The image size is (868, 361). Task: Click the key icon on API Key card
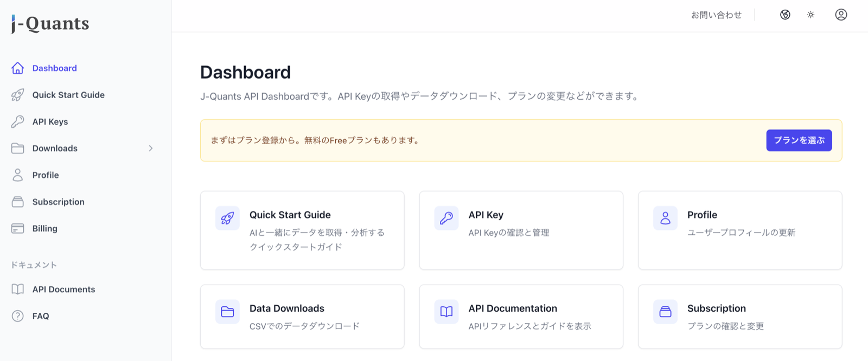click(x=446, y=218)
